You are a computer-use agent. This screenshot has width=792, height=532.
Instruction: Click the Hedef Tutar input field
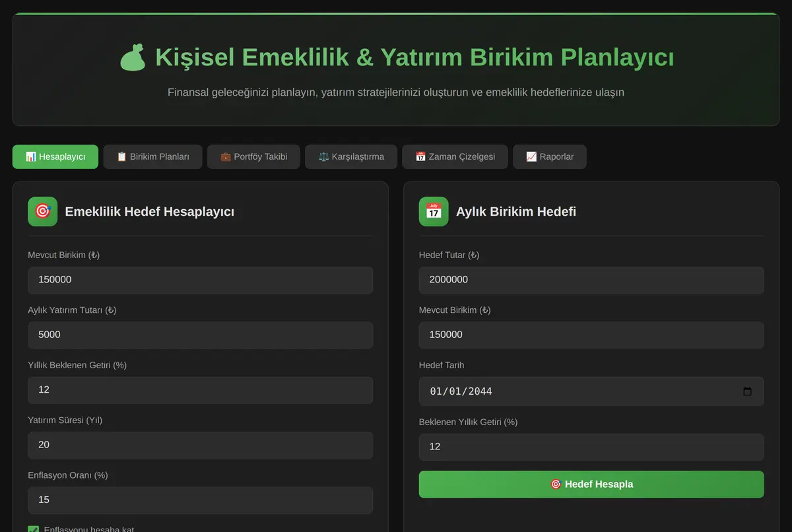click(591, 280)
